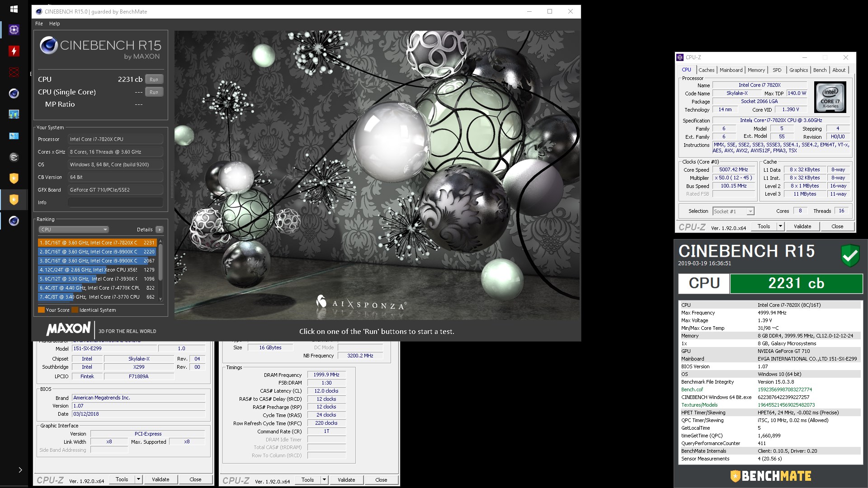Open Cinebench sphere icon below highlighted shield

click(x=14, y=221)
